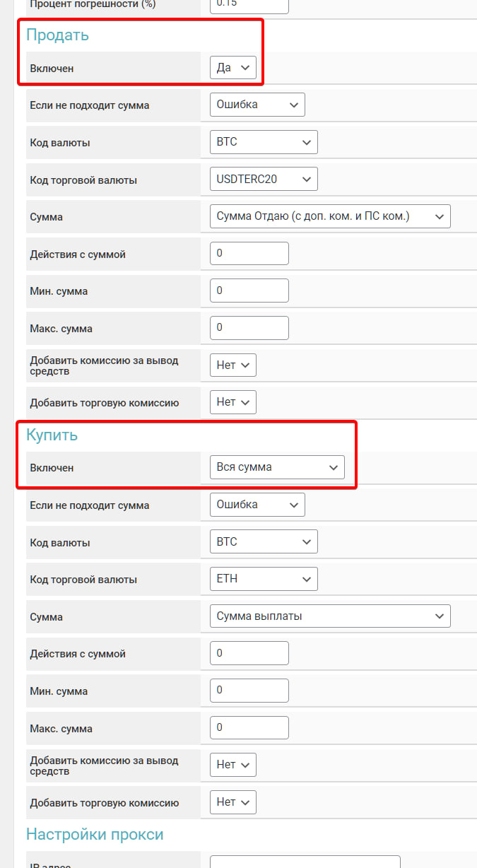
Task: Click 'Действия с суммой' field under Купить
Action: [249, 653]
